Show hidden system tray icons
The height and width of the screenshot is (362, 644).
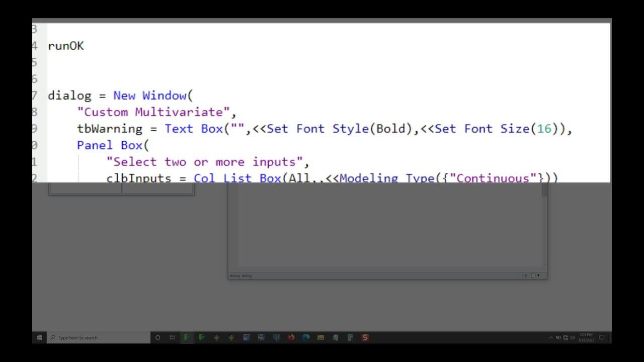tap(551, 338)
